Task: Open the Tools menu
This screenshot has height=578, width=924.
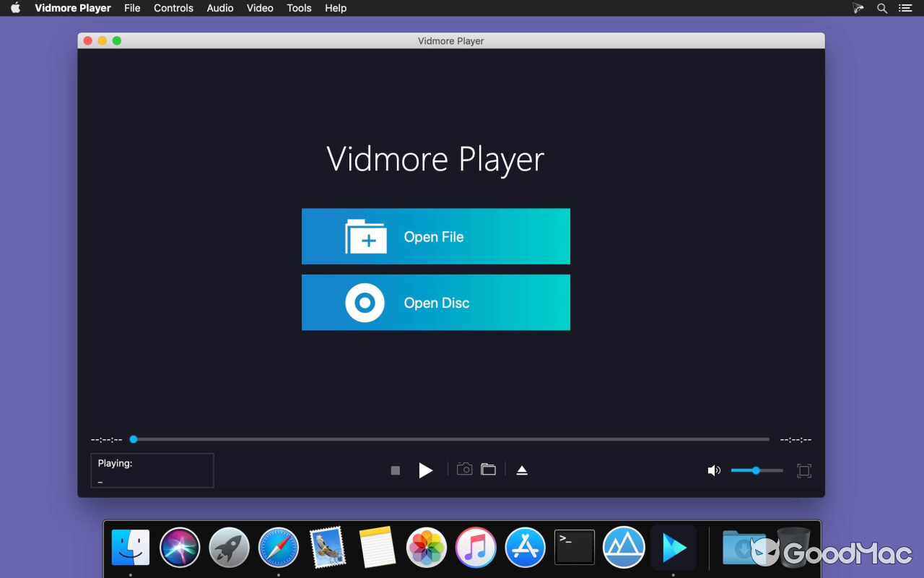Action: [299, 8]
